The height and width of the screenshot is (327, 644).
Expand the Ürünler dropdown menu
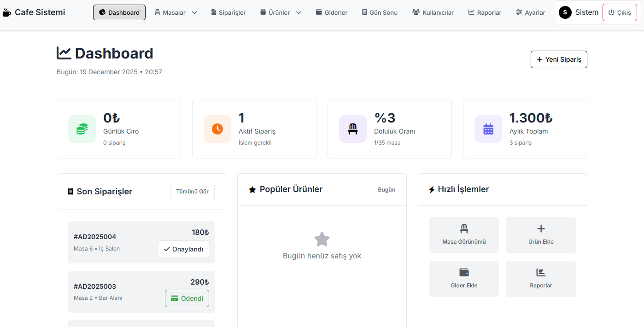click(x=281, y=12)
